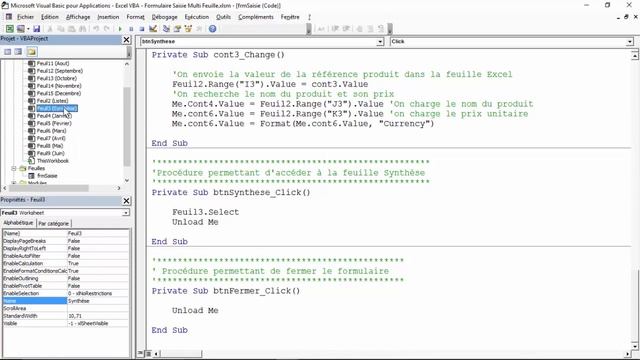The width and height of the screenshot is (640, 360).
Task: Click the Visible property value field
Action: [x=98, y=323]
